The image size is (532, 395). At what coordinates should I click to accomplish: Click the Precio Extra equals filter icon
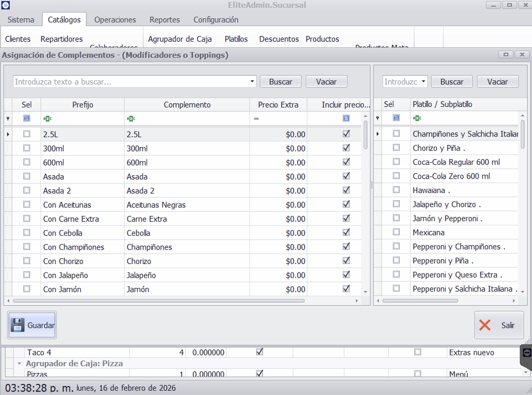point(256,118)
